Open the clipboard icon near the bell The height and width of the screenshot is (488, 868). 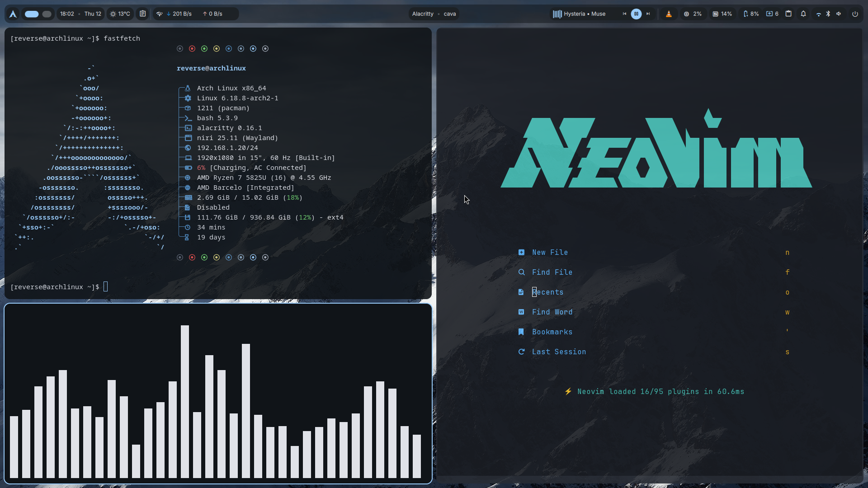[x=788, y=14]
